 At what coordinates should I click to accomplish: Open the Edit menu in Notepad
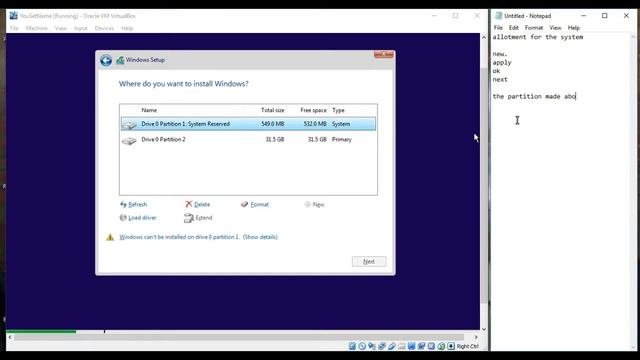[x=513, y=28]
